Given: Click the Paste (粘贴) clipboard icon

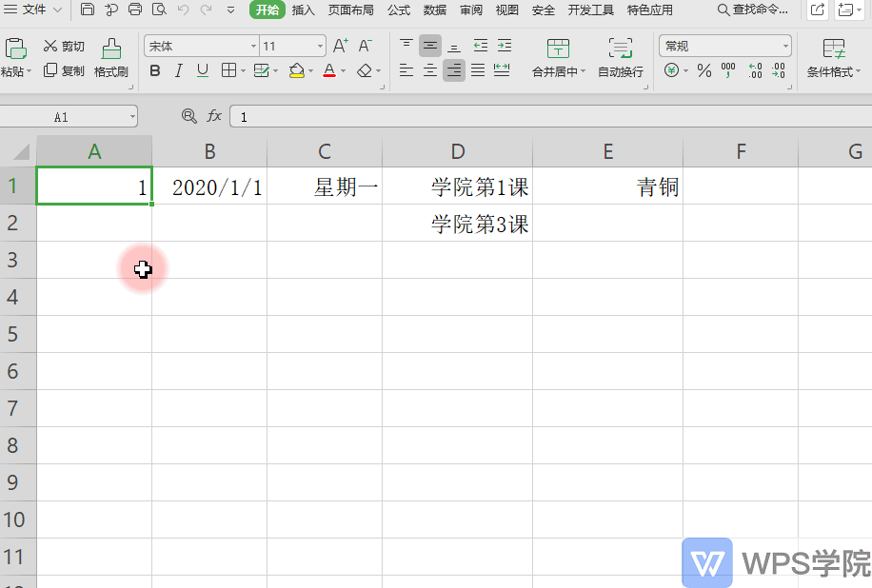Looking at the screenshot, I should [15, 49].
